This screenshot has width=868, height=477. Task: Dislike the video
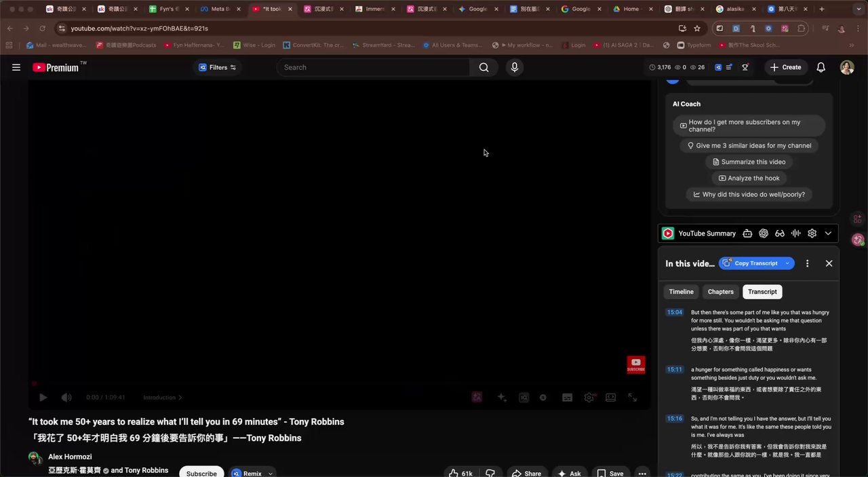coord(490,473)
